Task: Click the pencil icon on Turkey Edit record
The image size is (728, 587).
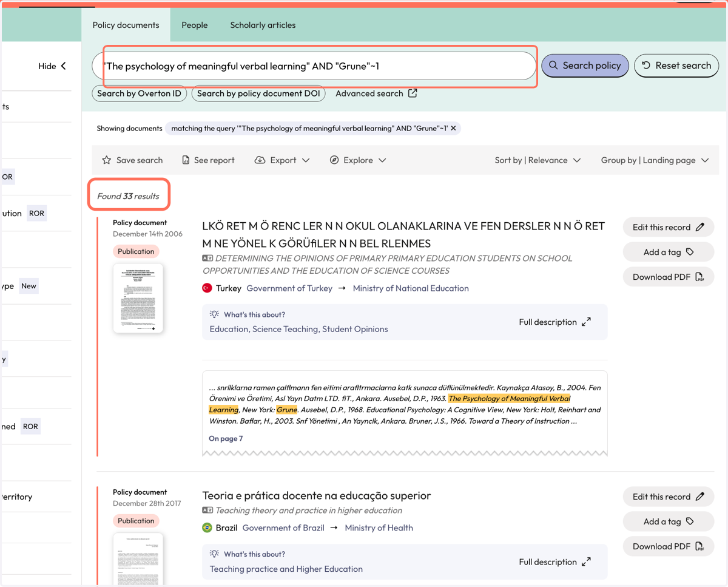Action: click(700, 227)
